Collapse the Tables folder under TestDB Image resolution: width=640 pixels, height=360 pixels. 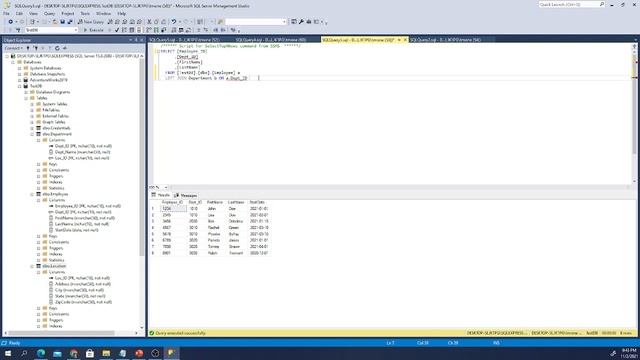pyautogui.click(x=26, y=98)
